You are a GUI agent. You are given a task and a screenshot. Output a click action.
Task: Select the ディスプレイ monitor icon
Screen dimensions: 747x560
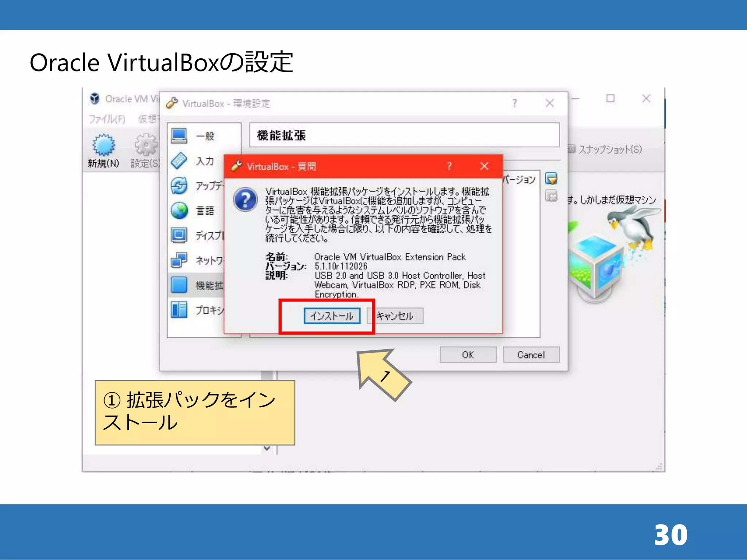[179, 235]
